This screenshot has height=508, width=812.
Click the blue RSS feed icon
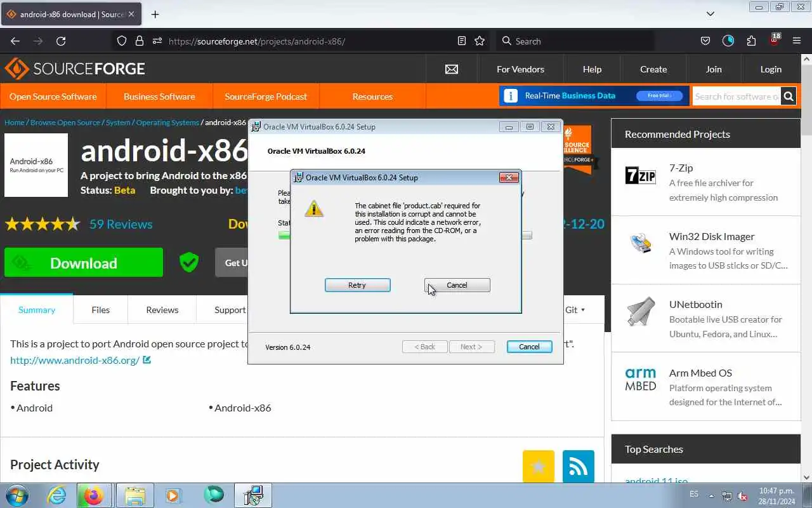pyautogui.click(x=579, y=466)
